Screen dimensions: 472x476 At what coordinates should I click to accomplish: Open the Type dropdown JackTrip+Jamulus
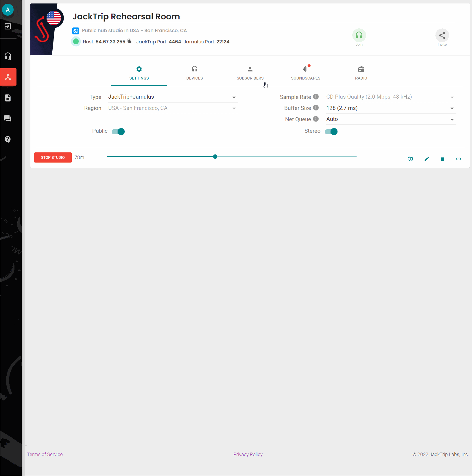pyautogui.click(x=173, y=97)
